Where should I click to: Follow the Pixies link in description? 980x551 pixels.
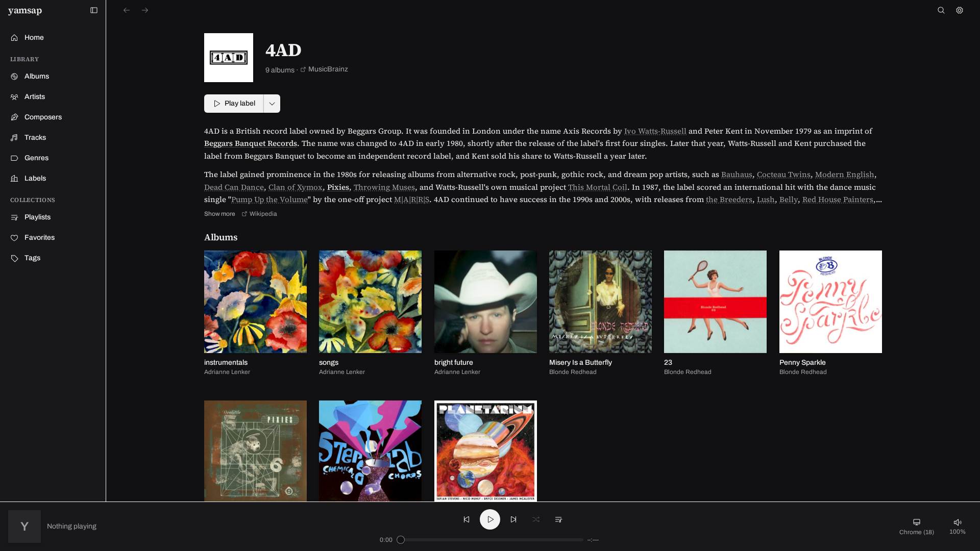pyautogui.click(x=338, y=188)
